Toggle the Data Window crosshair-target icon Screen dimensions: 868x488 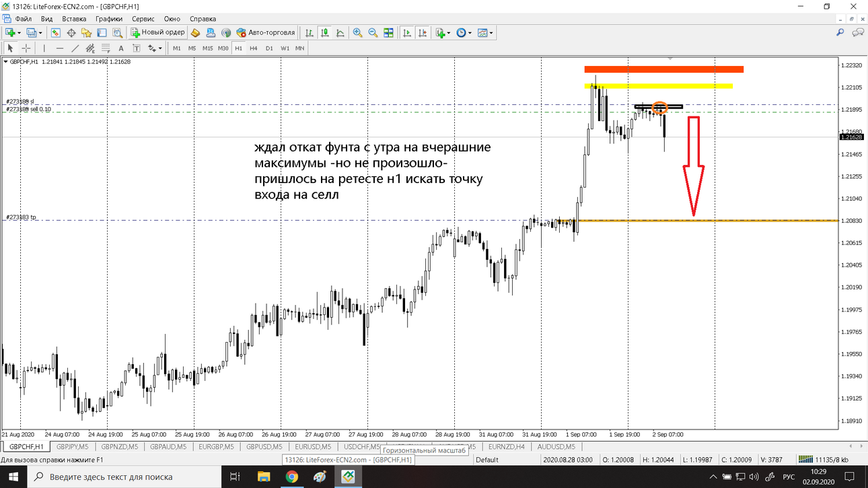71,32
